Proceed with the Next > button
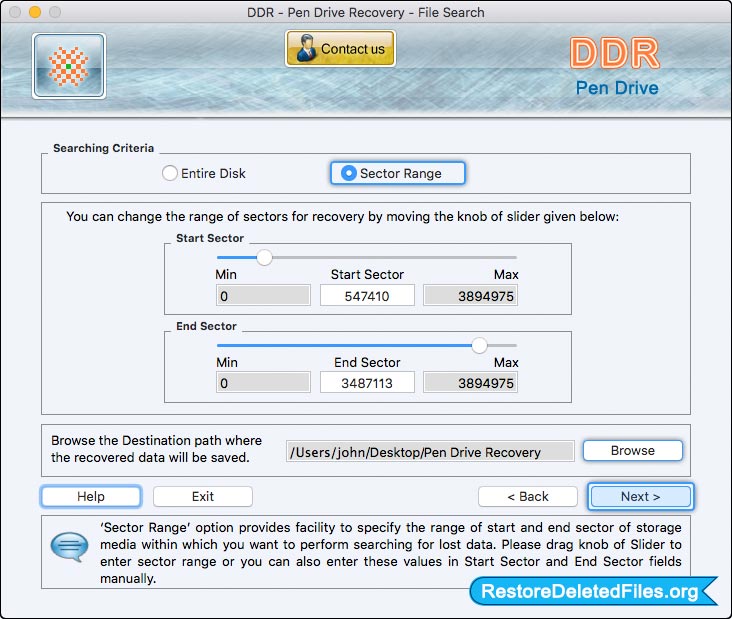The height and width of the screenshot is (619, 732). point(640,496)
